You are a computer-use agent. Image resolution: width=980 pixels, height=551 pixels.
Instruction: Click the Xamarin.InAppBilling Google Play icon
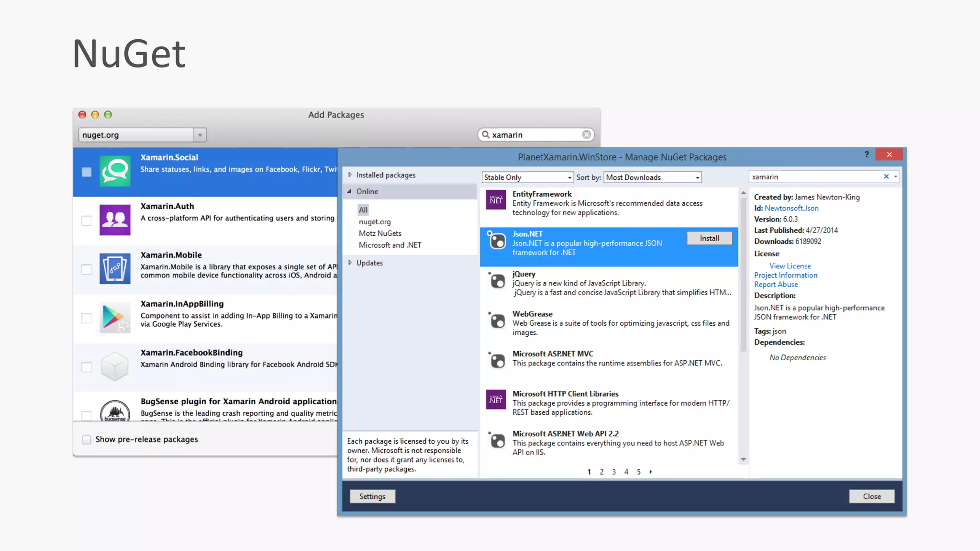point(115,318)
